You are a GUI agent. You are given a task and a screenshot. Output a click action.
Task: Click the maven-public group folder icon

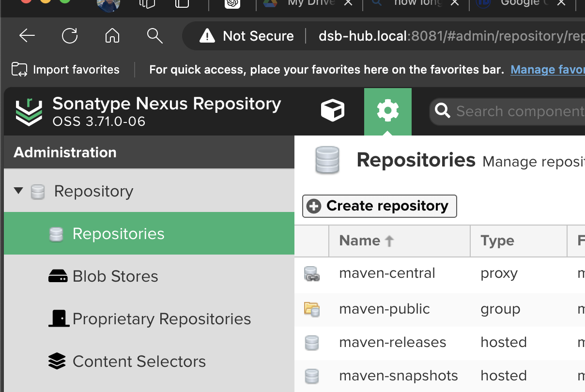coord(311,309)
